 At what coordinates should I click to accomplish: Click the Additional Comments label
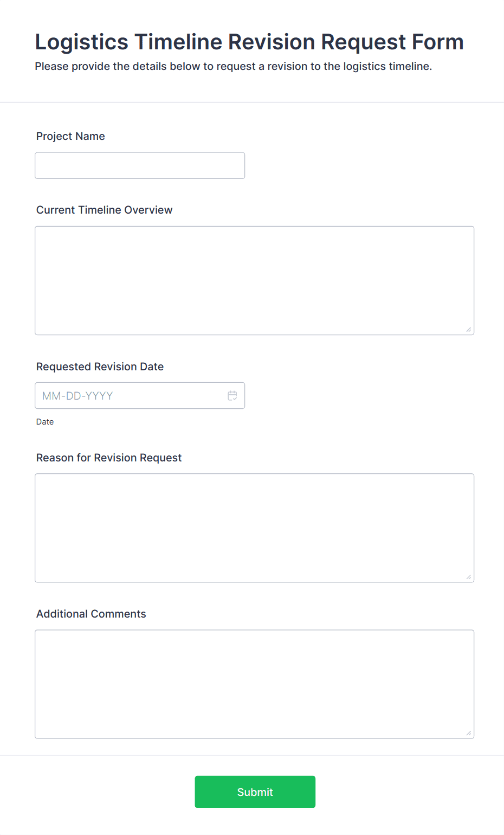pyautogui.click(x=91, y=614)
